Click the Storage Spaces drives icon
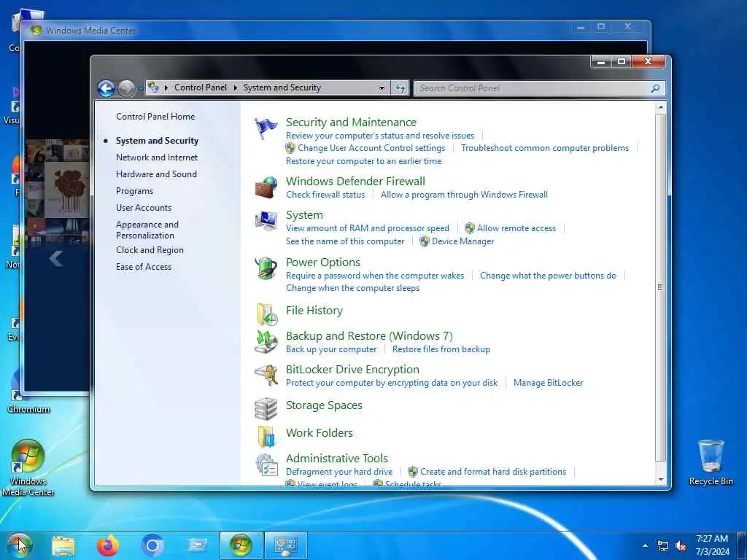 [266, 408]
